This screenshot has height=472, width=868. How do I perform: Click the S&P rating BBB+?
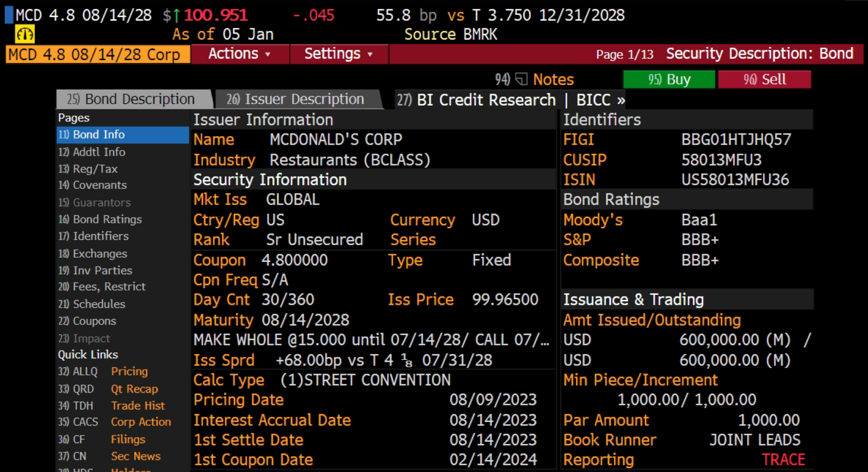pyautogui.click(x=700, y=240)
